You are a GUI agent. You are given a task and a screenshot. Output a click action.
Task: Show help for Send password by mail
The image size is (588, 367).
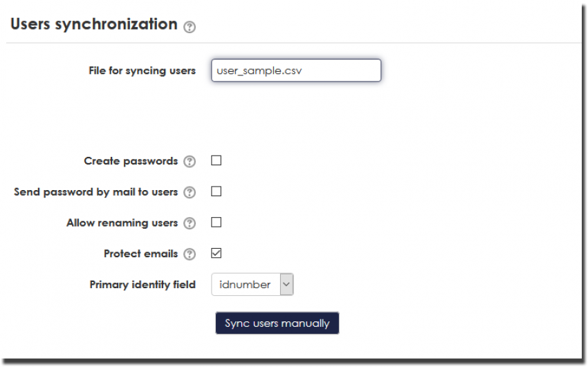[190, 192]
